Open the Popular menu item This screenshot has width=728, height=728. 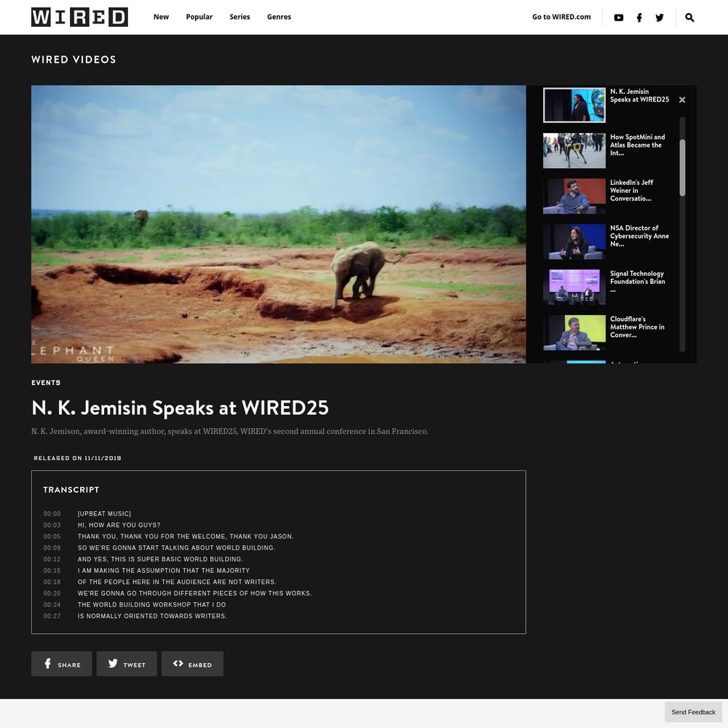[x=199, y=17]
